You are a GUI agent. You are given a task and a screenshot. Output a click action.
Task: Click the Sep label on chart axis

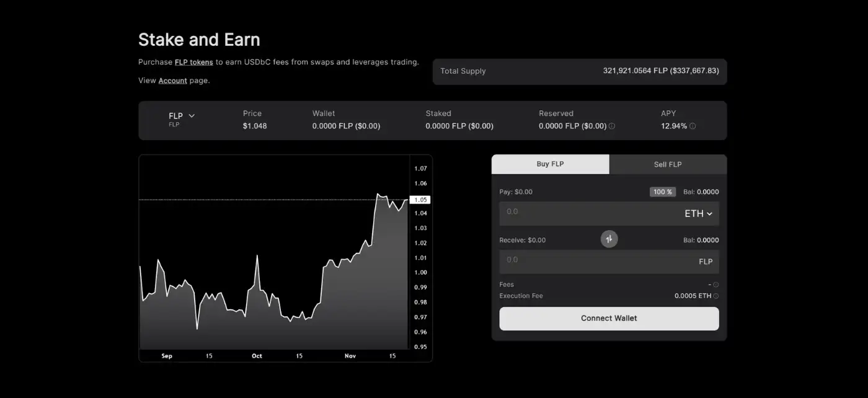(167, 356)
